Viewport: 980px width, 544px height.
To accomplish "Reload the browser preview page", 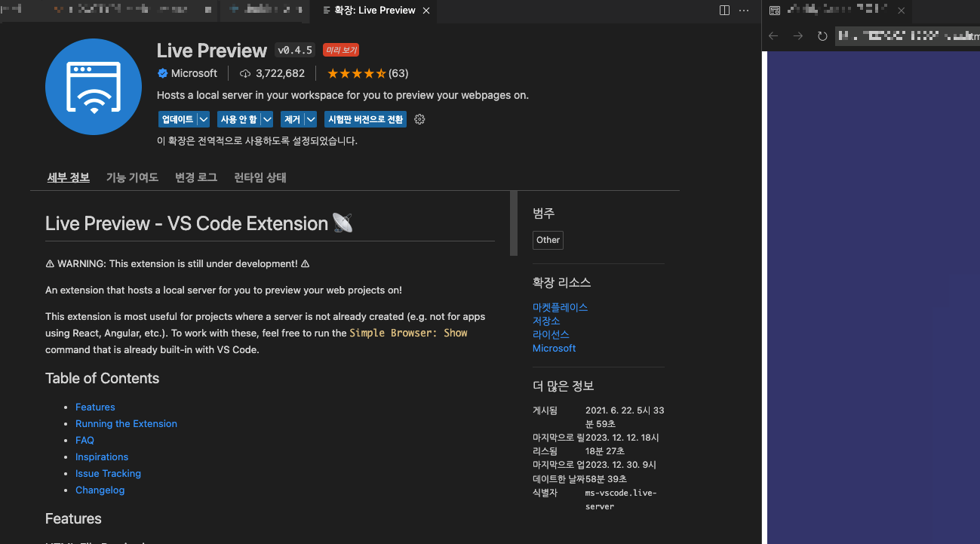I will tap(822, 35).
